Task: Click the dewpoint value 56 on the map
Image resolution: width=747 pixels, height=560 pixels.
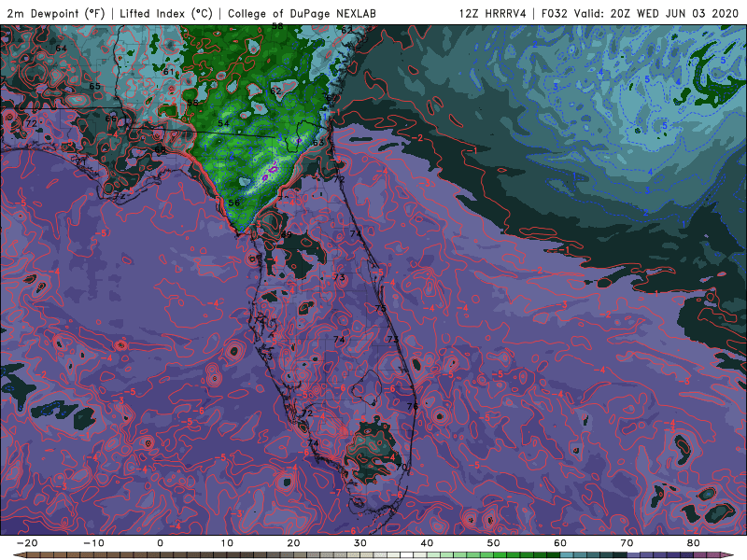Action: (234, 203)
